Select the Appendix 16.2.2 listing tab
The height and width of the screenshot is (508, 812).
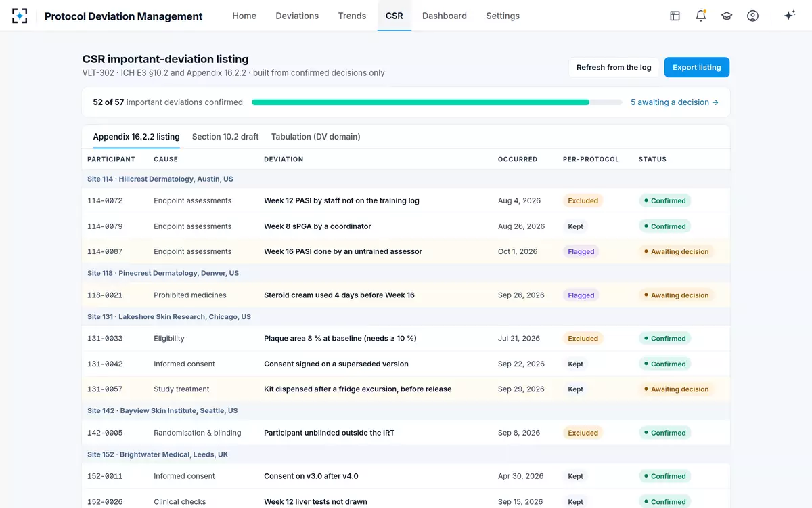136,137
